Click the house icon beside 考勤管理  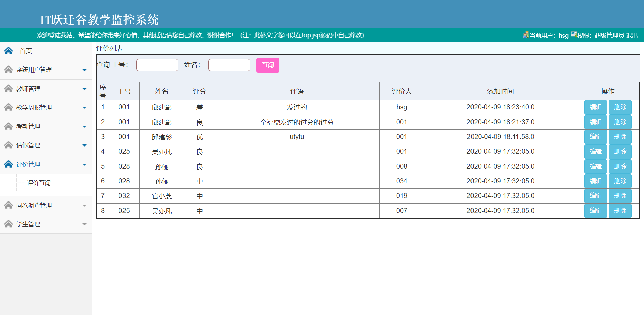tap(8, 126)
